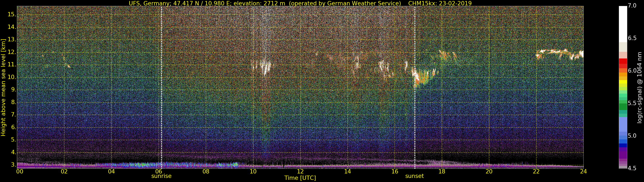The width and height of the screenshot is (644, 182).
Task: Click the '5.0' colorbar value
Action: click(632, 136)
